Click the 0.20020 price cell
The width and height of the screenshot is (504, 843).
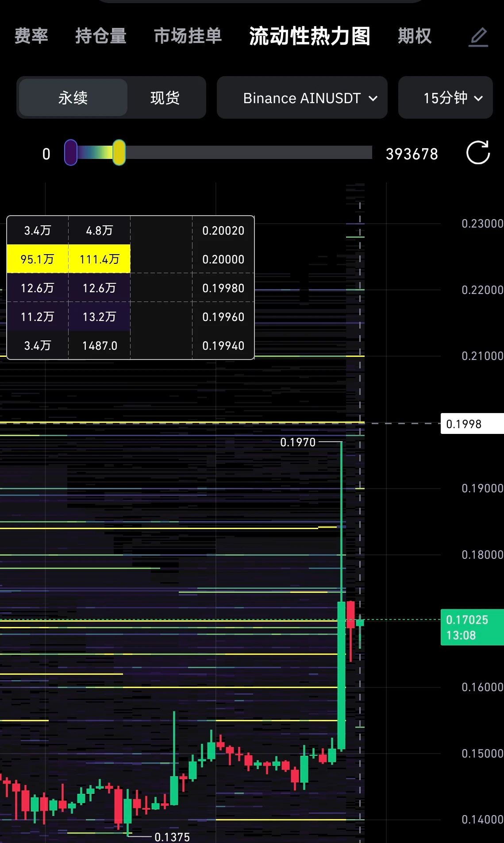click(x=223, y=231)
